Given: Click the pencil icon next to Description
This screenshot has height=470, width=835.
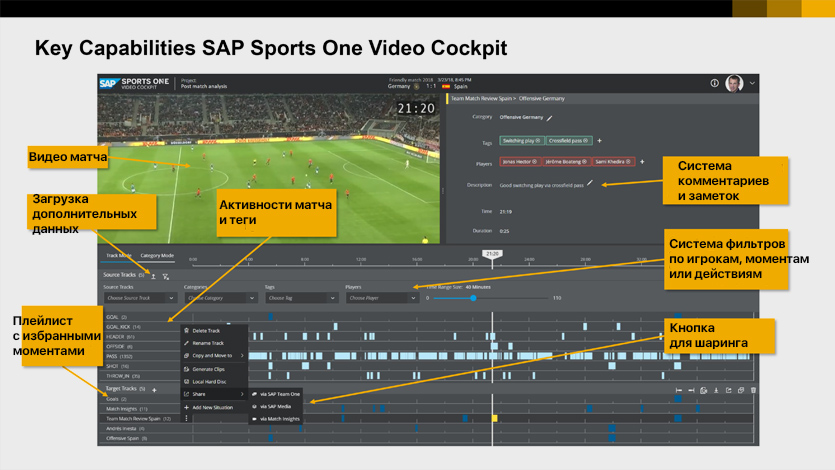Looking at the screenshot, I should click(x=590, y=183).
